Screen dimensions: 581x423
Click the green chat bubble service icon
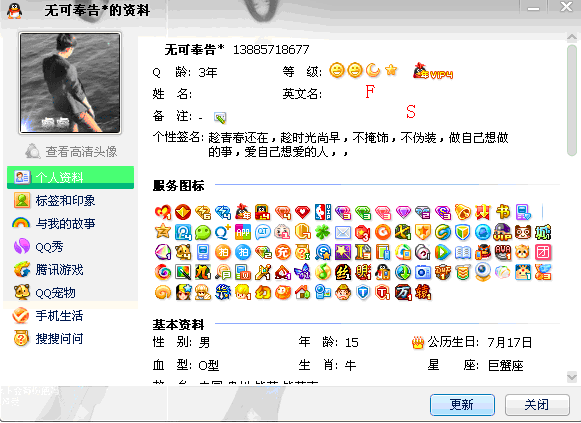tap(203, 232)
